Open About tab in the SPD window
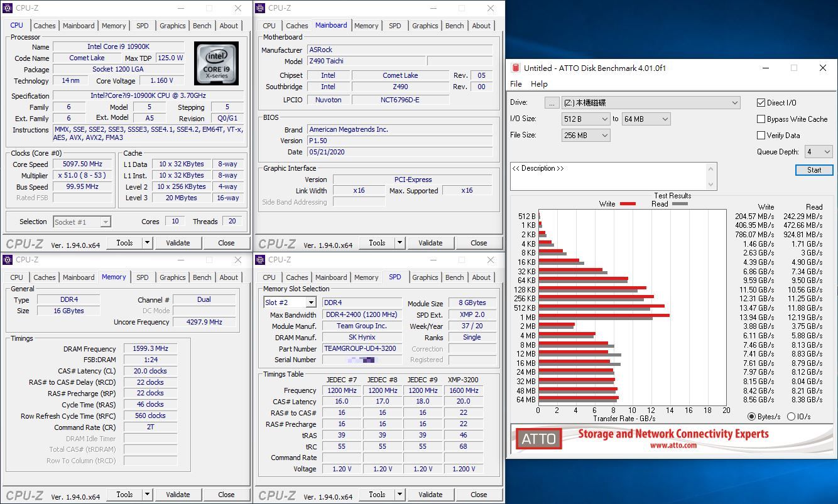Image resolution: width=838 pixels, height=504 pixels. pos(481,277)
